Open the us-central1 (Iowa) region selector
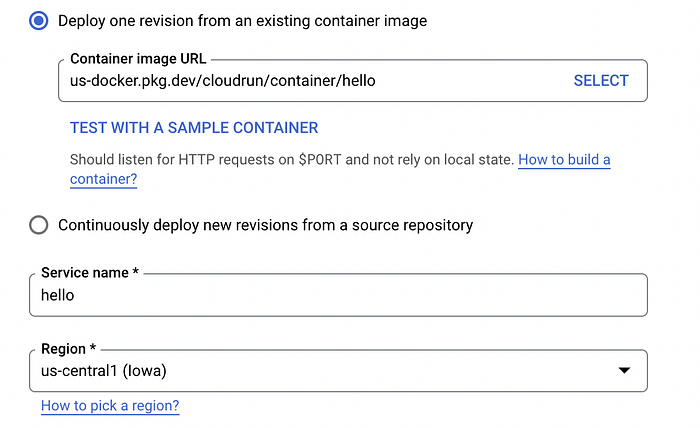Image resolution: width=700 pixels, height=428 pixels. [338, 371]
